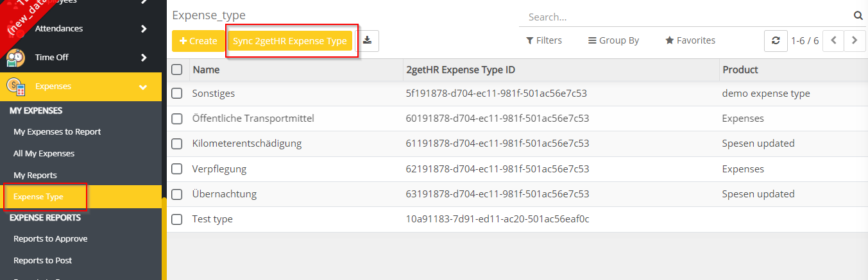Image resolution: width=868 pixels, height=280 pixels.
Task: Click the Expenses sidebar label
Action: tap(53, 86)
